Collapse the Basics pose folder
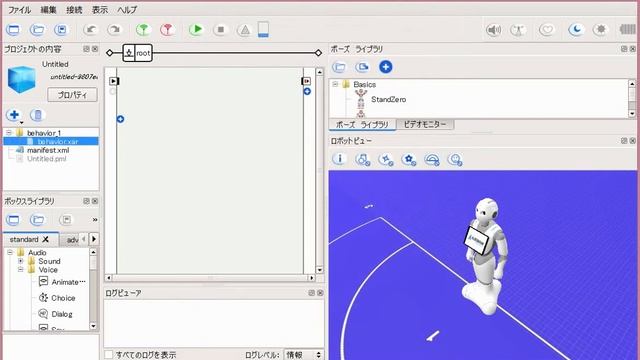 pos(335,84)
